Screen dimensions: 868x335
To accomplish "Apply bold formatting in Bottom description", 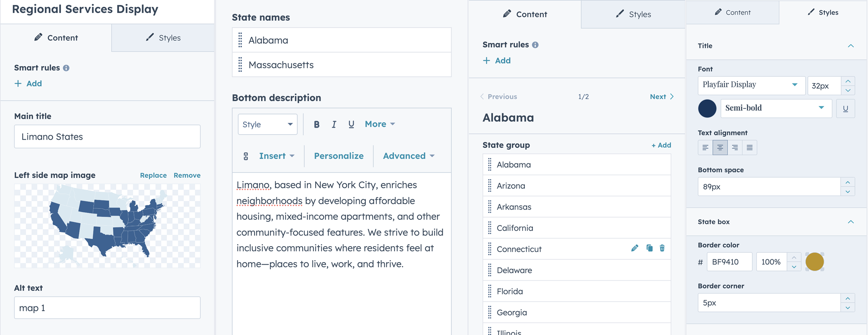I will (316, 124).
